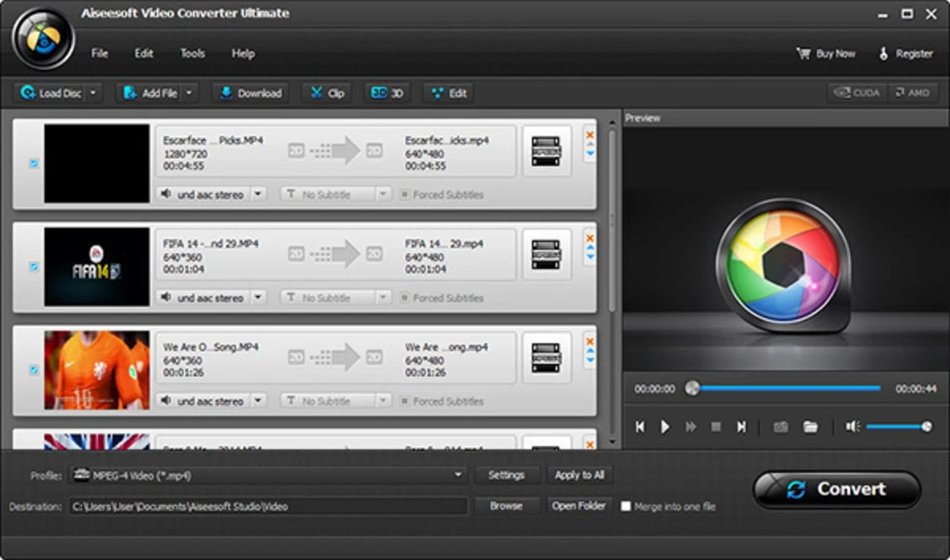Click the Load Disc toolbar button

50,93
